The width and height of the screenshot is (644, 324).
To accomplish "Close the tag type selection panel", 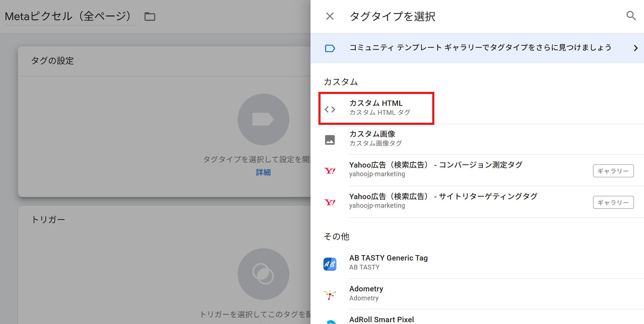I will pyautogui.click(x=330, y=16).
